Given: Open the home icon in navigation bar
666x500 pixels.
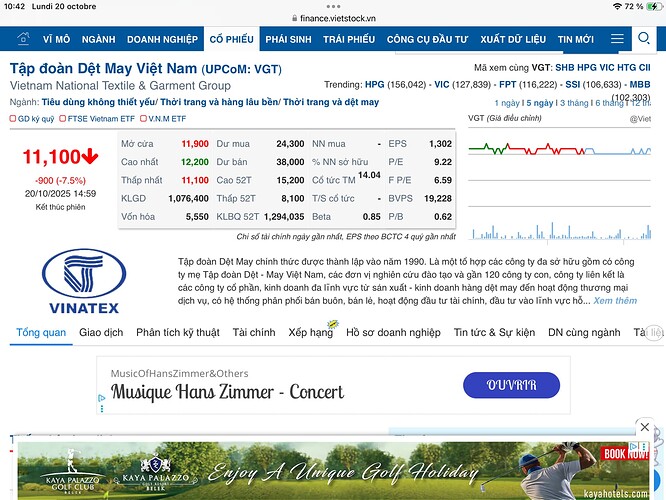Looking at the screenshot, I should [x=23, y=39].
